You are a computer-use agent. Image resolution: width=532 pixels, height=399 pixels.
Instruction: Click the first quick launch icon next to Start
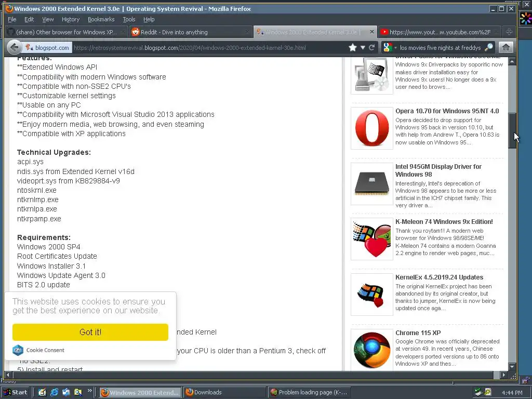pos(42,392)
